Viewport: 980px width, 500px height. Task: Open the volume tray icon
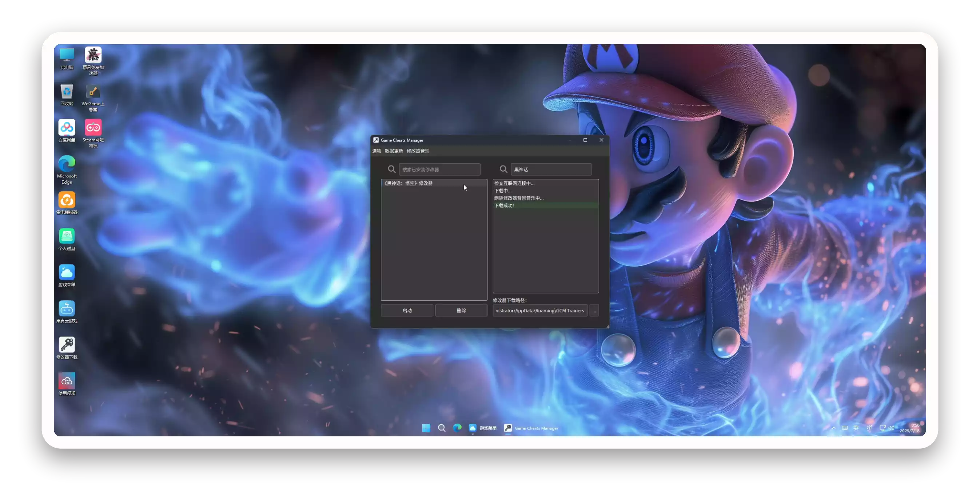click(891, 428)
